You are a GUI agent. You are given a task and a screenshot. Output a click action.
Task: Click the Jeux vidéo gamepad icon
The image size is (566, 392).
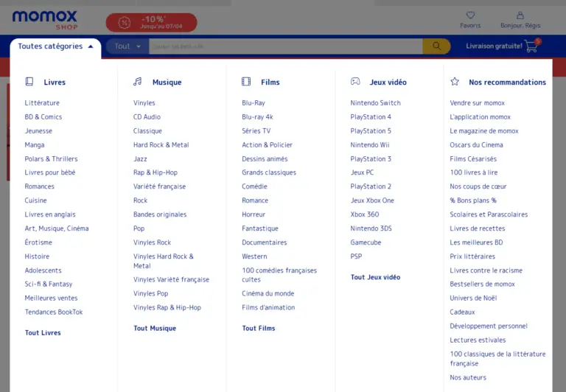point(355,82)
